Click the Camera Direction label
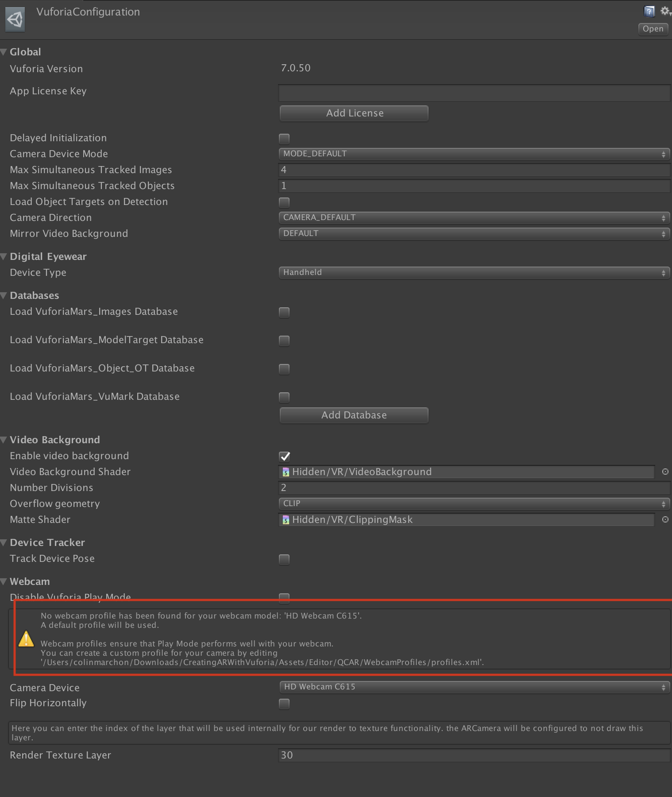672x797 pixels. coord(51,218)
